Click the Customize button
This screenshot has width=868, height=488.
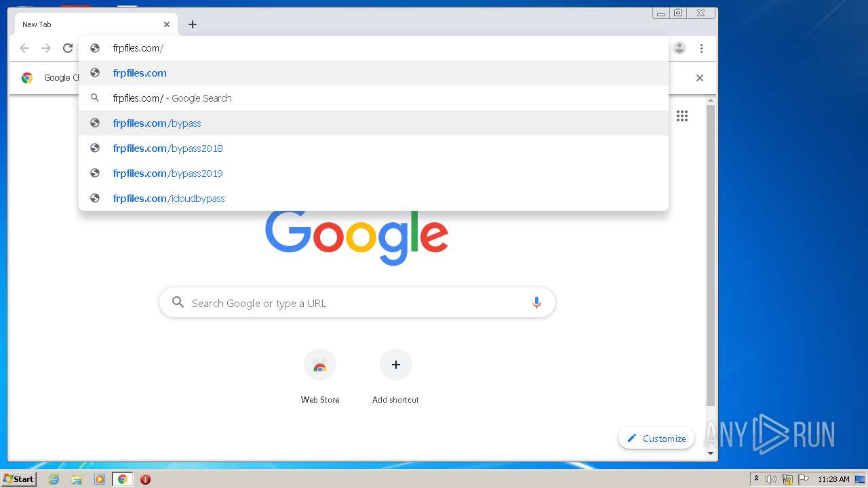(656, 439)
